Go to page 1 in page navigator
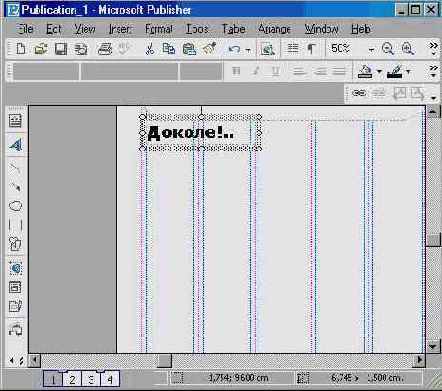442x391 pixels. [53, 379]
